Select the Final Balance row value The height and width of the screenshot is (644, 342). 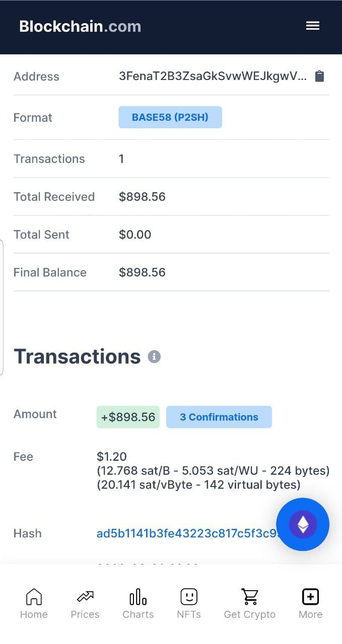(142, 272)
